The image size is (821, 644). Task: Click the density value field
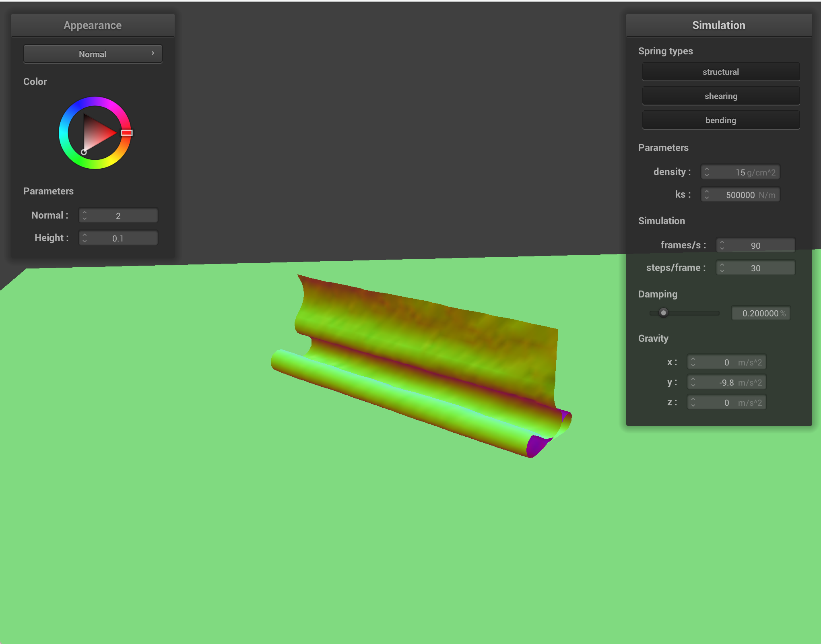click(741, 172)
